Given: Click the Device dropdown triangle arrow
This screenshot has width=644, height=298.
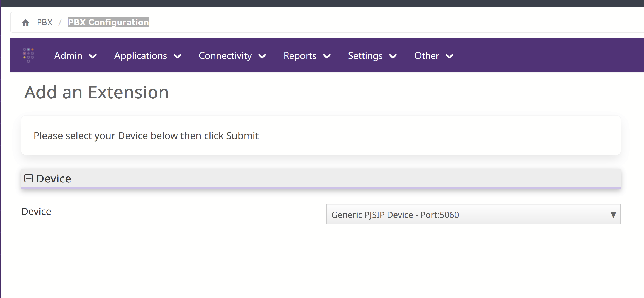Looking at the screenshot, I should (613, 215).
